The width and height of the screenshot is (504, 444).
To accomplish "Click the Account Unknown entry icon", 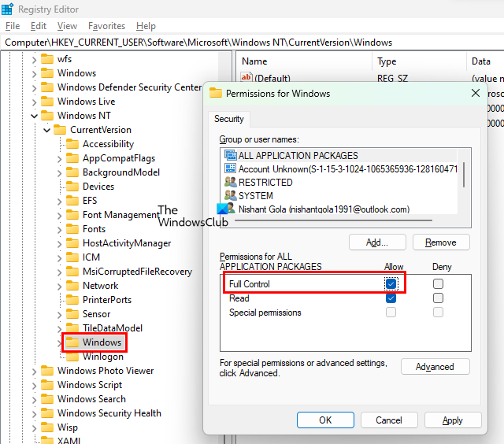I will [230, 168].
